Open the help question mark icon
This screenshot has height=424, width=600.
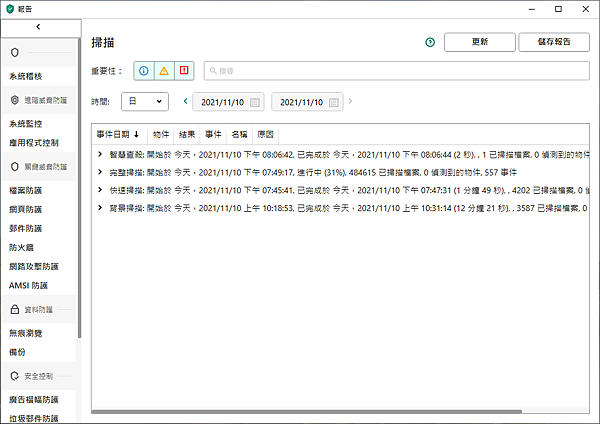click(430, 42)
